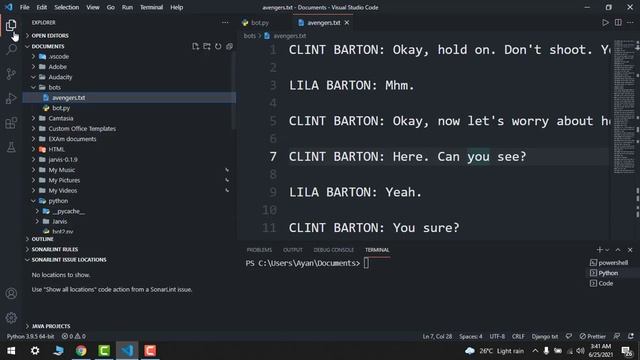Open the Extensions view icon
This screenshot has height=360, width=640.
(x=11, y=123)
